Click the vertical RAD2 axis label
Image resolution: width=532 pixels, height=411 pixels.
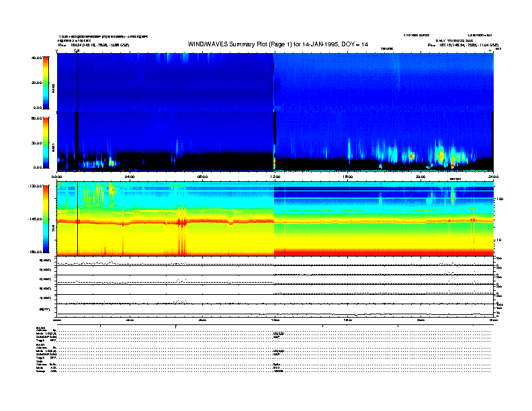click(x=53, y=89)
